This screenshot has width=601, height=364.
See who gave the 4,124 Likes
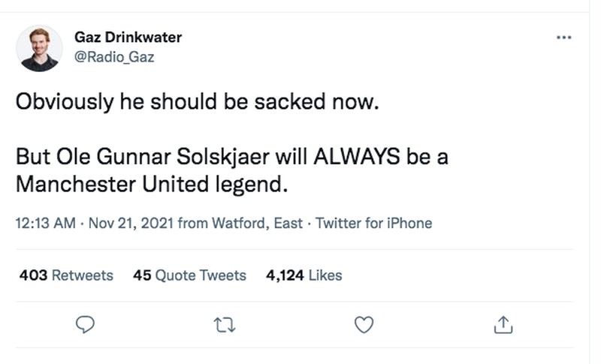coord(304,275)
